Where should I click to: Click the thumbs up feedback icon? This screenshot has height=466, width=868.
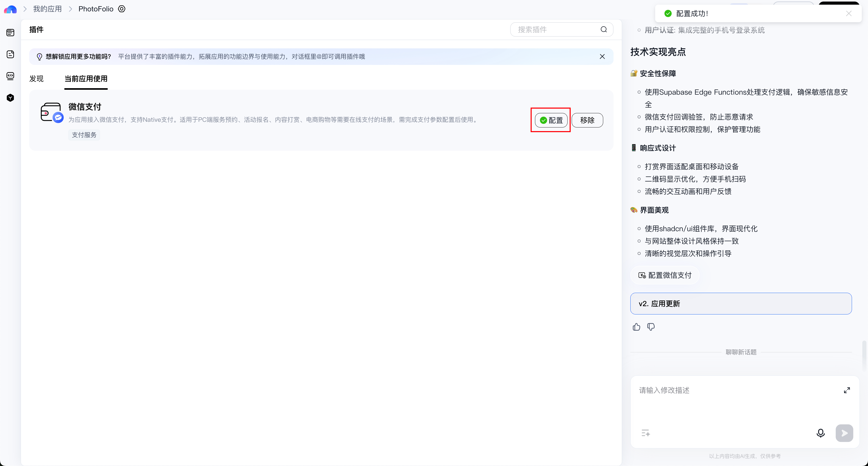[x=636, y=327]
